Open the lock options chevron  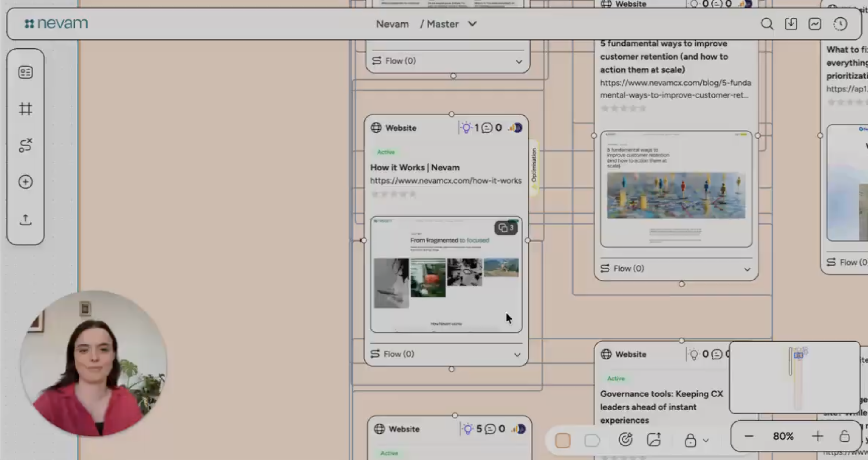[x=706, y=441]
